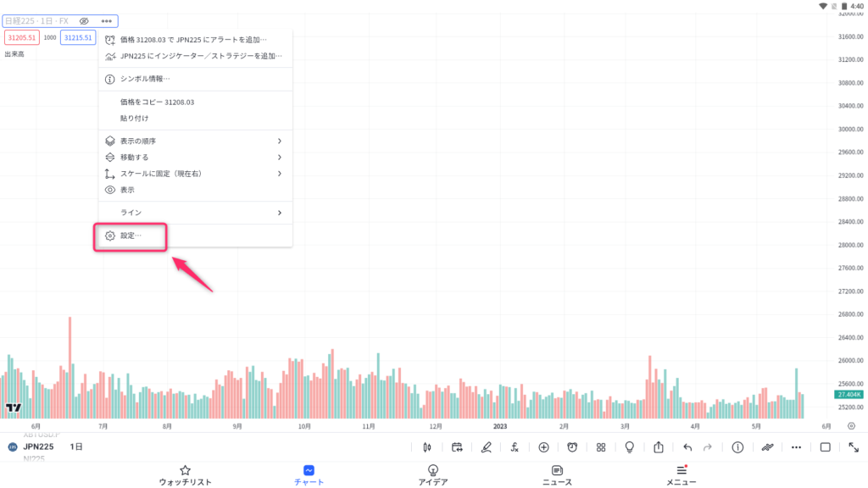
Task: Expand the スケールに固定（現在右） submenu arrow
Action: (x=280, y=174)
